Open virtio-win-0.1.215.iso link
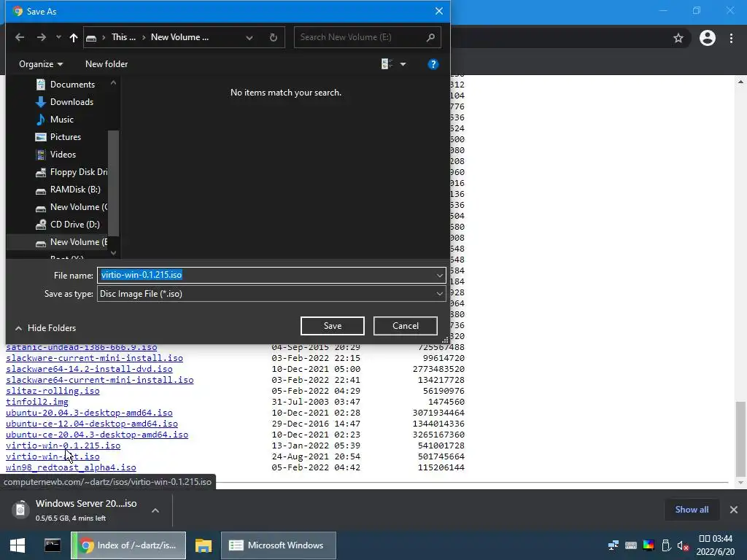This screenshot has height=560, width=747. (63, 446)
